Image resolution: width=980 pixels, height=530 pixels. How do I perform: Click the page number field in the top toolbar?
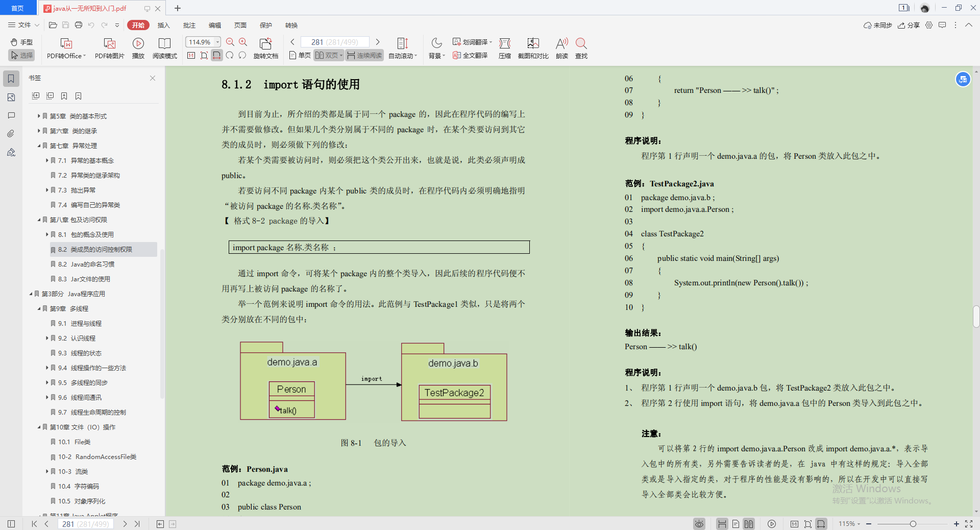[x=335, y=42]
